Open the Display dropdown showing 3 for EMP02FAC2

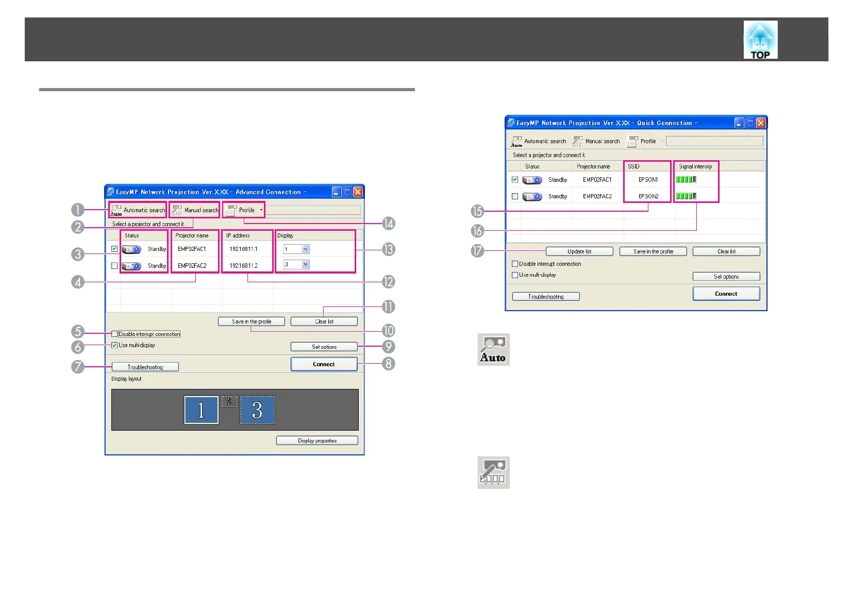(x=305, y=265)
